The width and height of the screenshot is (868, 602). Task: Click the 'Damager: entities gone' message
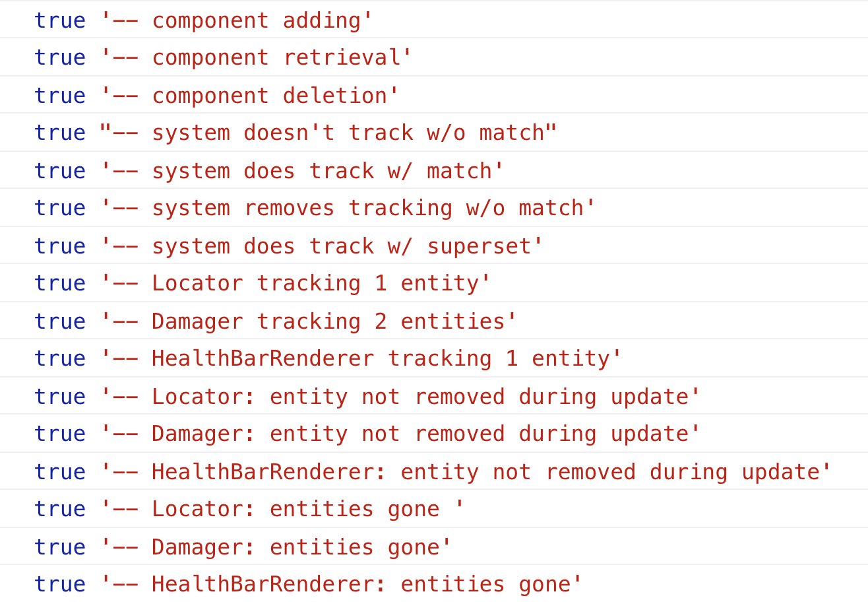tap(276, 547)
